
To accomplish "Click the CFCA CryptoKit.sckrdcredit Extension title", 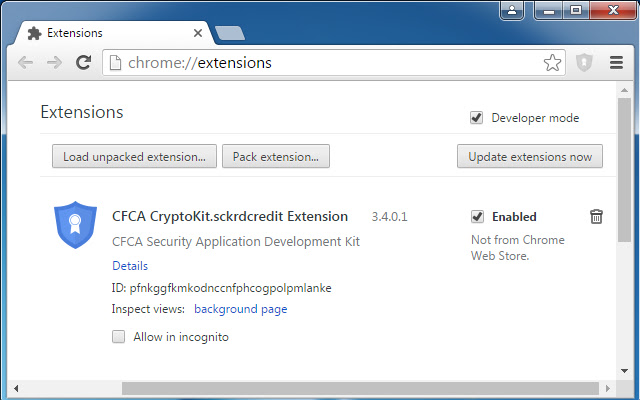I will coord(230,216).
